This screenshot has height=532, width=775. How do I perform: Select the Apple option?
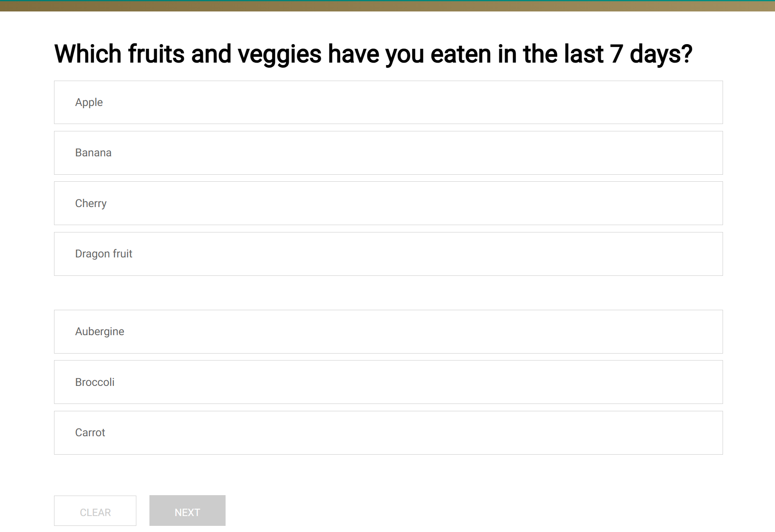click(388, 102)
